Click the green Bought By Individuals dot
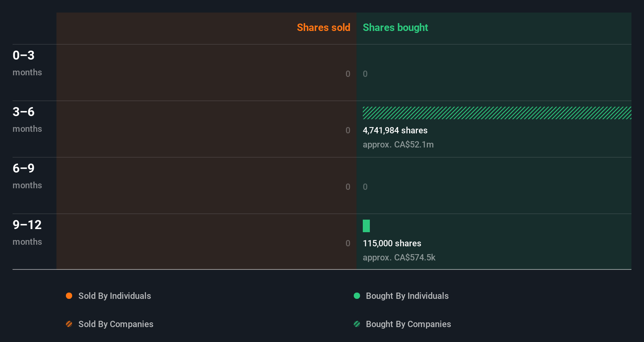The width and height of the screenshot is (644, 342). (x=357, y=296)
